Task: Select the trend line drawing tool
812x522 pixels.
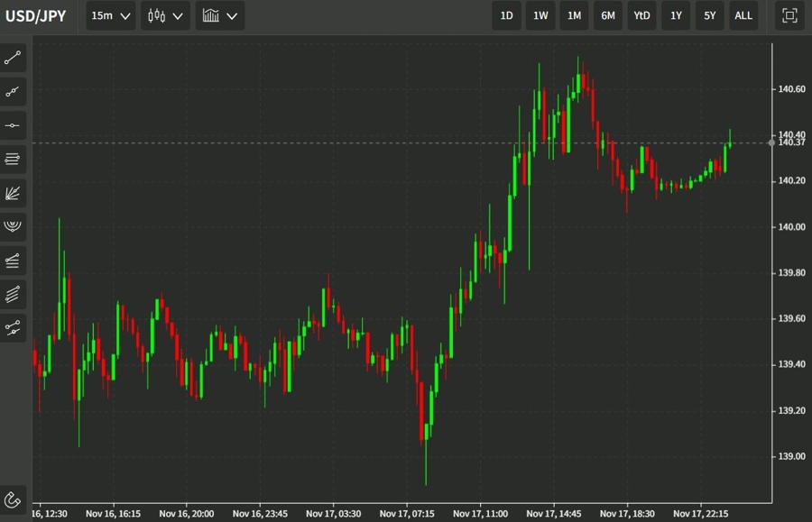Action: [13, 58]
